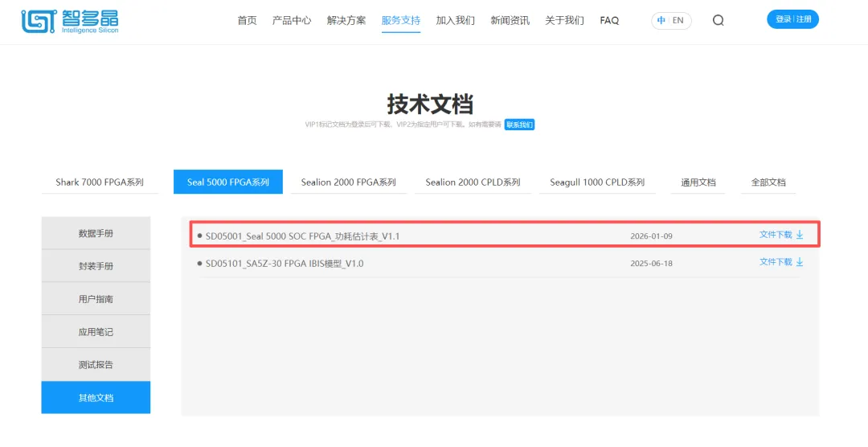
Task: Open 加入我们 page
Action: pos(455,20)
